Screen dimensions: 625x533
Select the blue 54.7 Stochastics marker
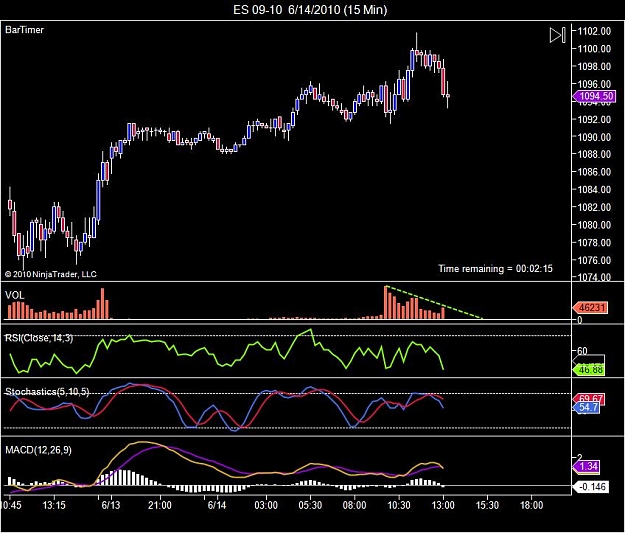tap(586, 407)
